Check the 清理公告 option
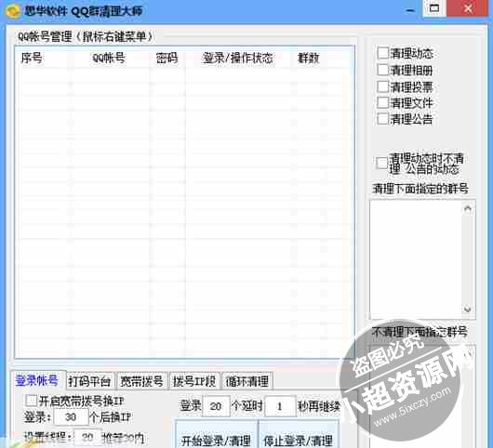 pyautogui.click(x=383, y=119)
